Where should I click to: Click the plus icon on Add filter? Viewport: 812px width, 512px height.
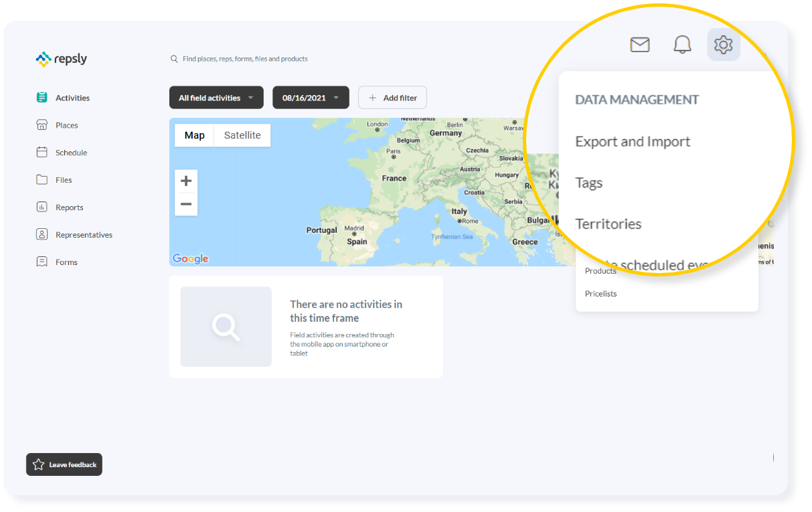point(373,98)
